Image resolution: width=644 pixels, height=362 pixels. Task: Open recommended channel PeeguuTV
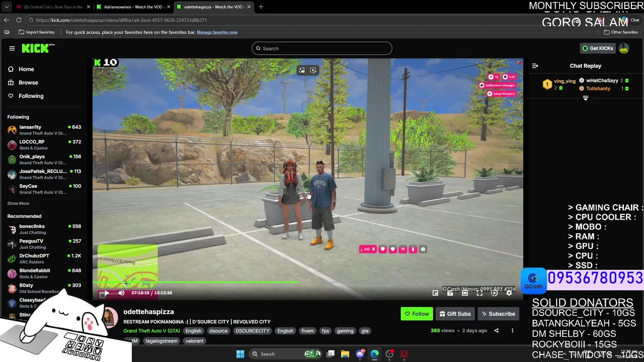tap(44, 244)
